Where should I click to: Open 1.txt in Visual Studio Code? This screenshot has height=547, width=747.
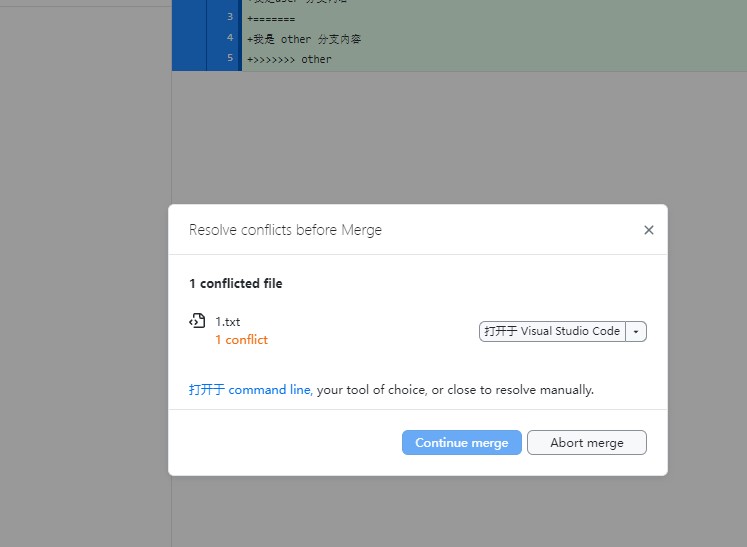552,332
